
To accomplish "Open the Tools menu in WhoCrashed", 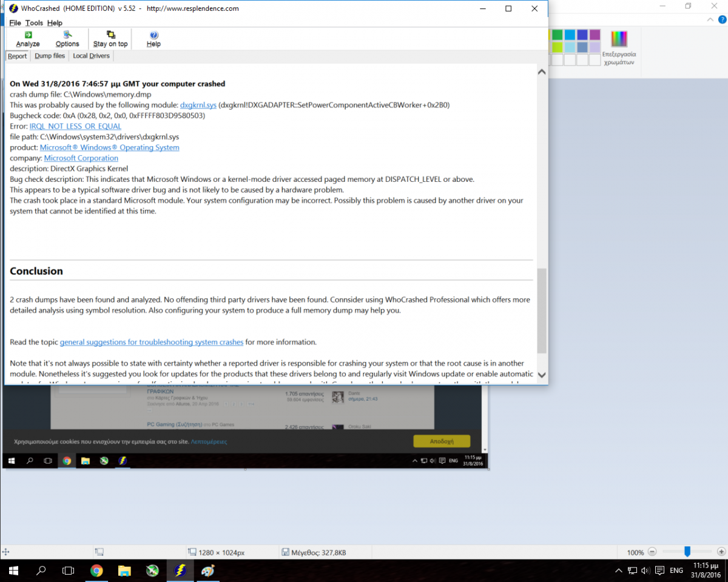I will click(x=34, y=23).
